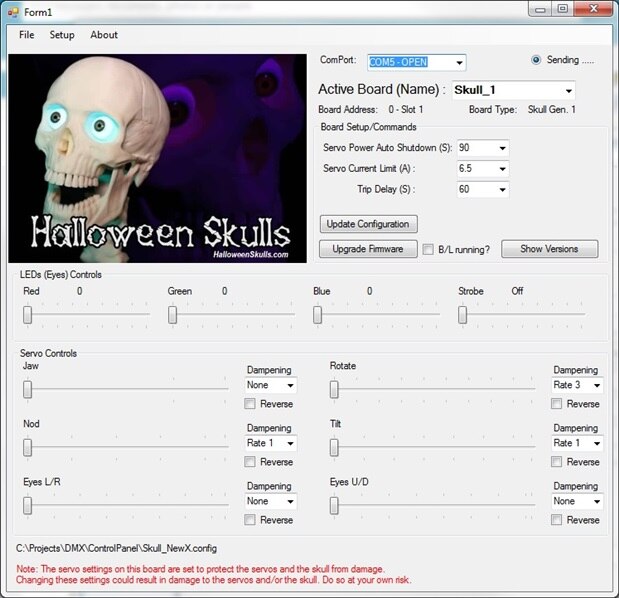Click the Skull_NewX.config file path text
Image resolution: width=619 pixels, height=598 pixels.
point(116,549)
